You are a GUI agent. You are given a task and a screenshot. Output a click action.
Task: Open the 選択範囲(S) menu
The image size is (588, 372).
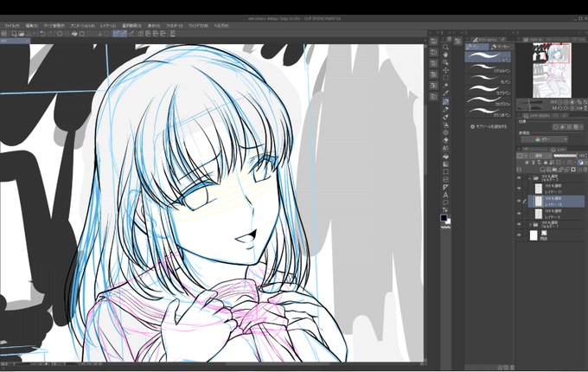tap(131, 26)
